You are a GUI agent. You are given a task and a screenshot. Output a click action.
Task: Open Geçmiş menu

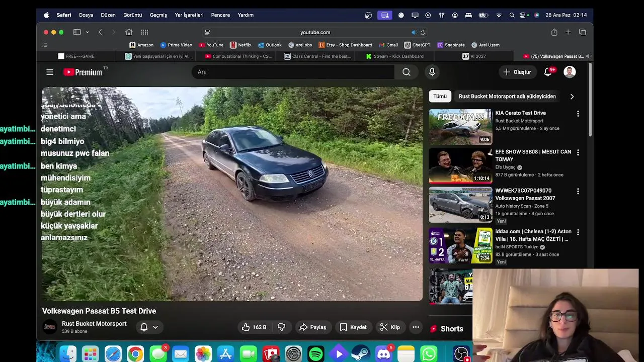[x=158, y=15]
